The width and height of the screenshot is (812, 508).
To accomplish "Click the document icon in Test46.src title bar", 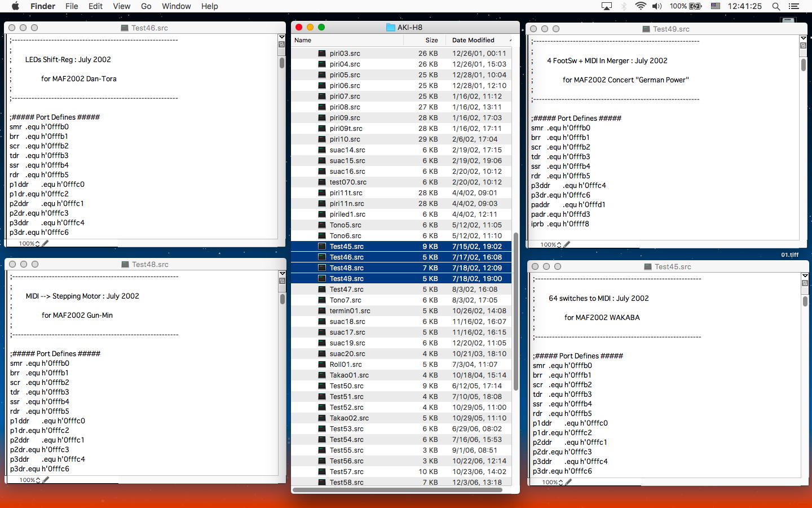I will click(x=125, y=28).
